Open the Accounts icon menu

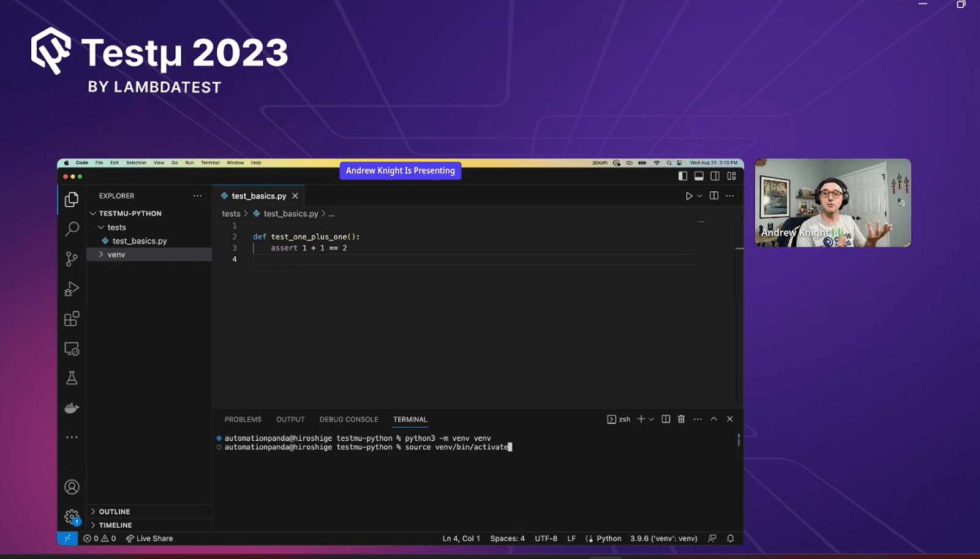click(x=72, y=487)
